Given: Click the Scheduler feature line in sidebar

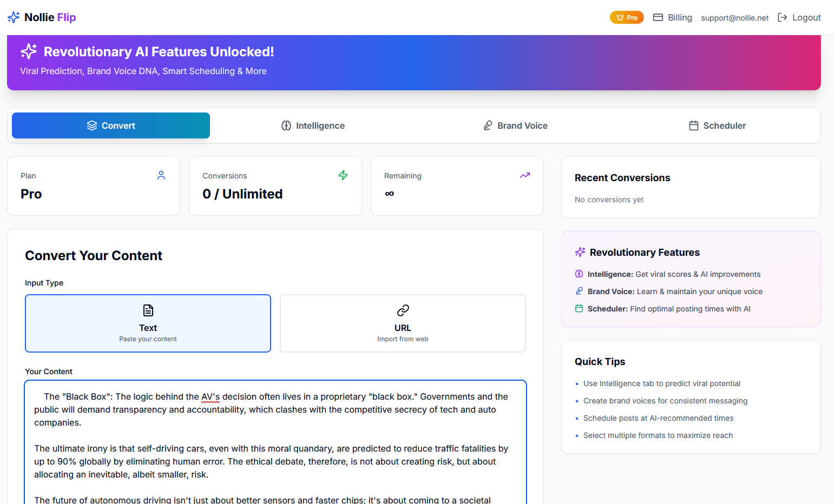Looking at the screenshot, I should coord(663,309).
